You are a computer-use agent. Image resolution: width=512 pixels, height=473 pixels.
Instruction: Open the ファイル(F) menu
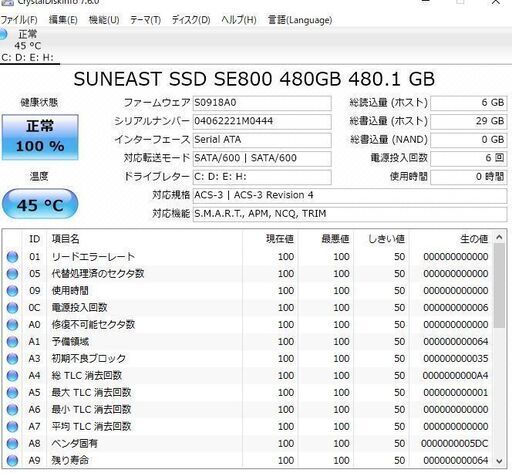(19, 20)
